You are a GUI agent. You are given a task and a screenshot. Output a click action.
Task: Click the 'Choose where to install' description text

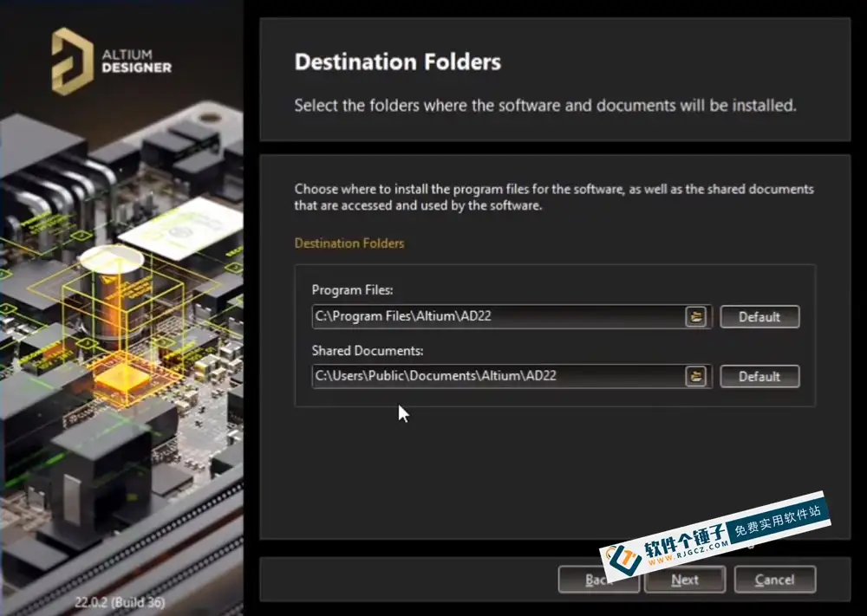554,198
